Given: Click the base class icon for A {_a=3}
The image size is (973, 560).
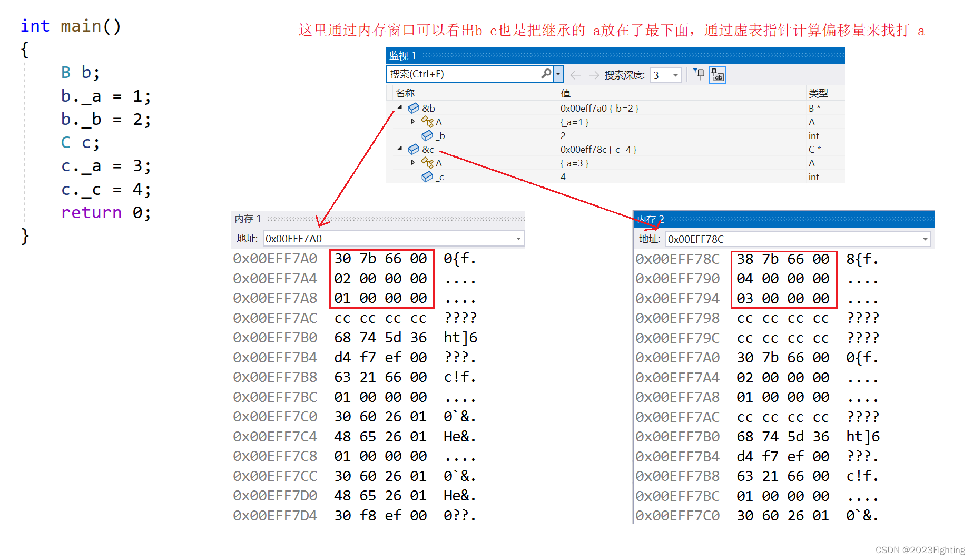Looking at the screenshot, I should pos(427,163).
